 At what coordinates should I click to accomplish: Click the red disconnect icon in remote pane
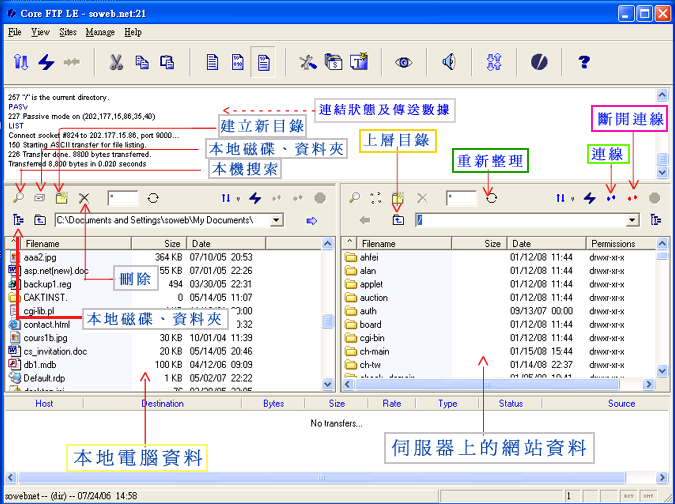click(x=632, y=199)
